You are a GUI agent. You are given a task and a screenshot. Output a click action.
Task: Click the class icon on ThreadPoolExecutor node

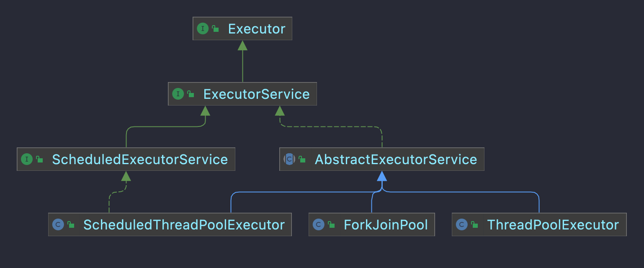click(461, 225)
